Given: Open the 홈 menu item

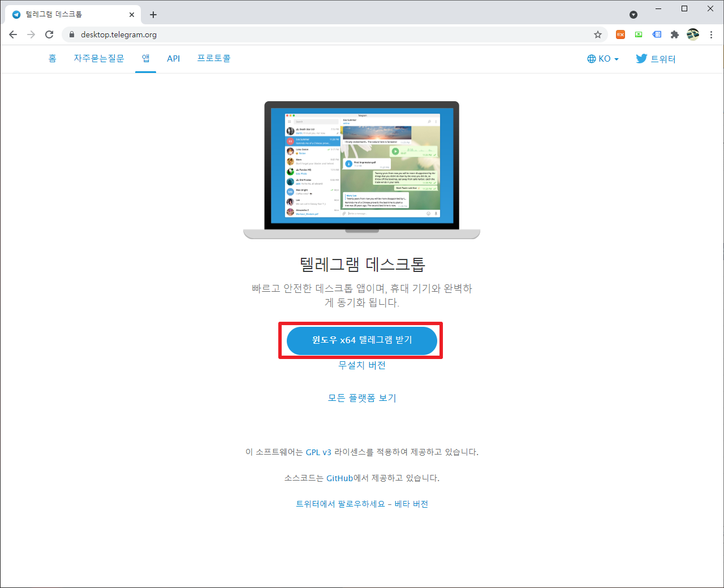Looking at the screenshot, I should pos(53,58).
